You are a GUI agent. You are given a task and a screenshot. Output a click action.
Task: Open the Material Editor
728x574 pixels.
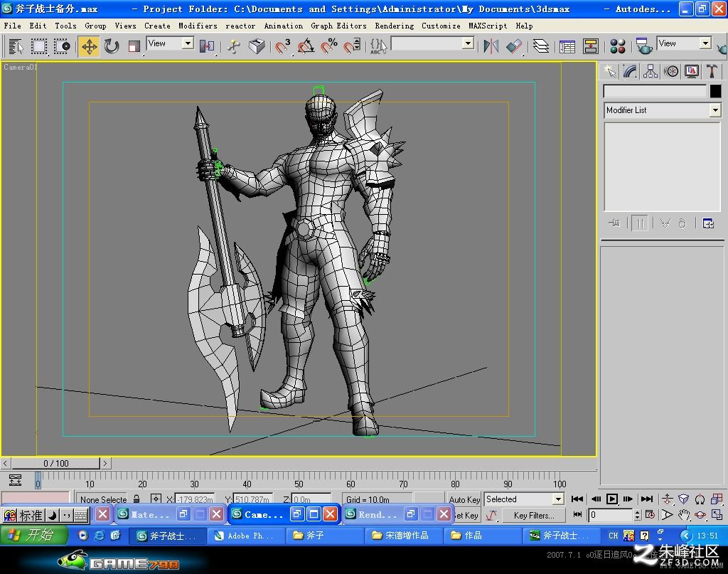[x=618, y=46]
